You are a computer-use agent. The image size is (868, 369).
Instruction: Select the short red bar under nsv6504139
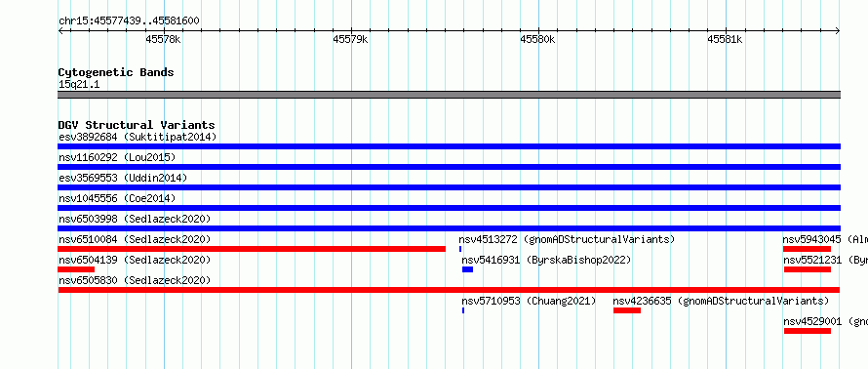(76, 269)
